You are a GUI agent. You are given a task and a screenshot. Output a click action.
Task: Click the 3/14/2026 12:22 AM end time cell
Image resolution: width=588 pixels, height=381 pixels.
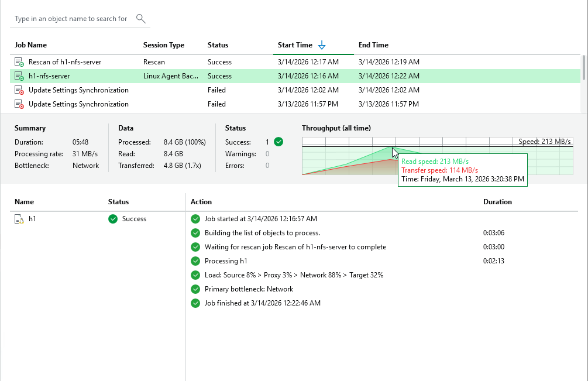[x=389, y=76]
